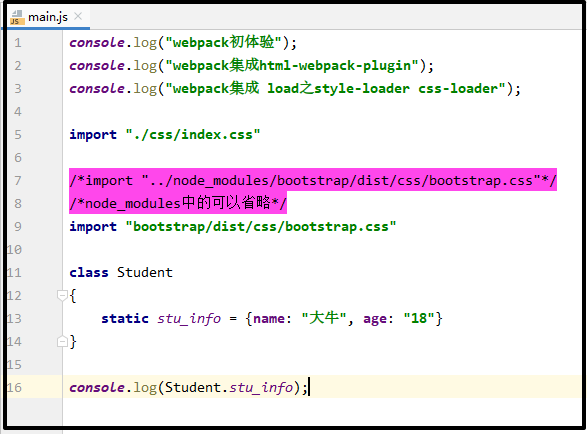
Task: Click Student.stu_info inside last console.log
Action: [229, 387]
